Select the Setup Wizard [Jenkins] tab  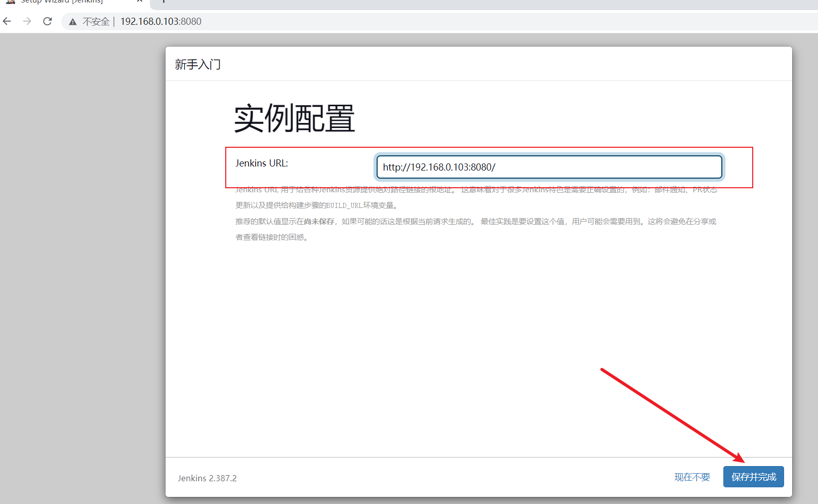[x=62, y=2]
